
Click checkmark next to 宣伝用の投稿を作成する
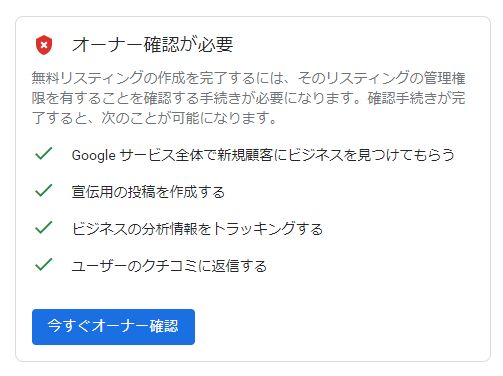44,191
